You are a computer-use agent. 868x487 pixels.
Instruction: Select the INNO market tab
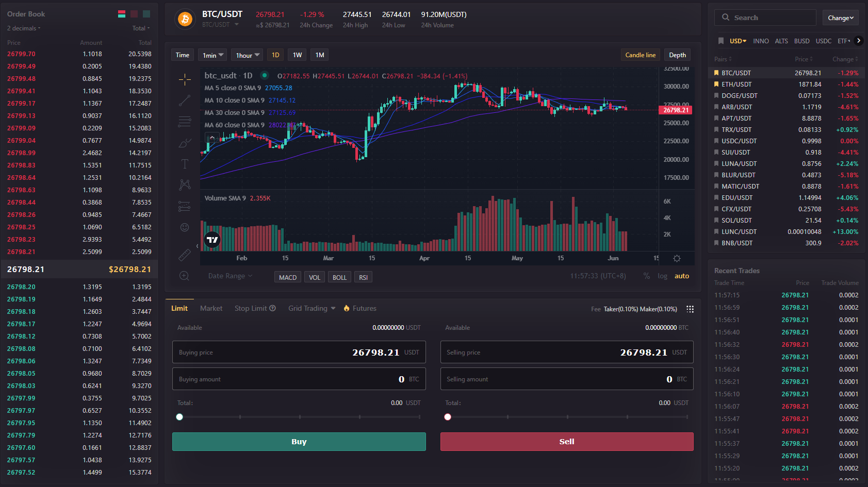tap(761, 41)
